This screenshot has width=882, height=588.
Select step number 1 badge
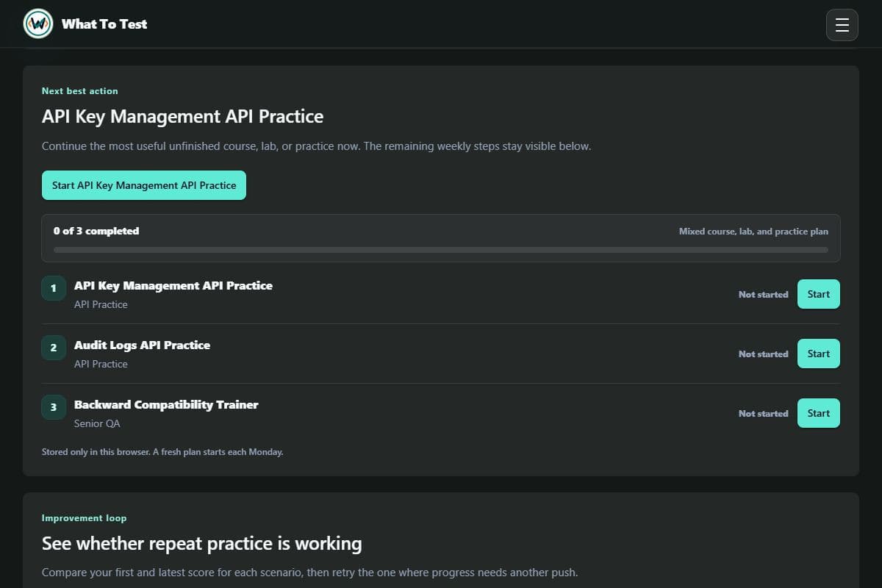point(54,288)
